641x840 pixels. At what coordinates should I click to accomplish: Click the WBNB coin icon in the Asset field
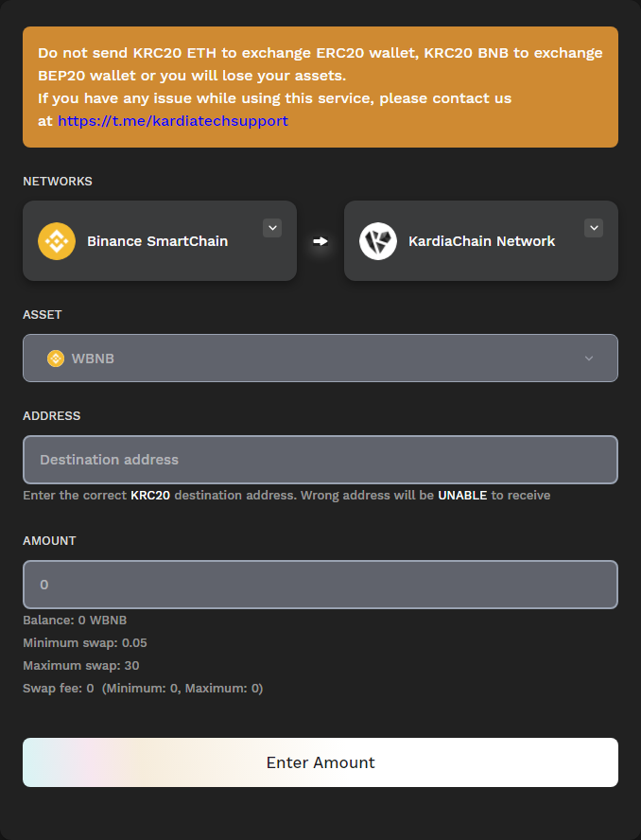(x=56, y=359)
